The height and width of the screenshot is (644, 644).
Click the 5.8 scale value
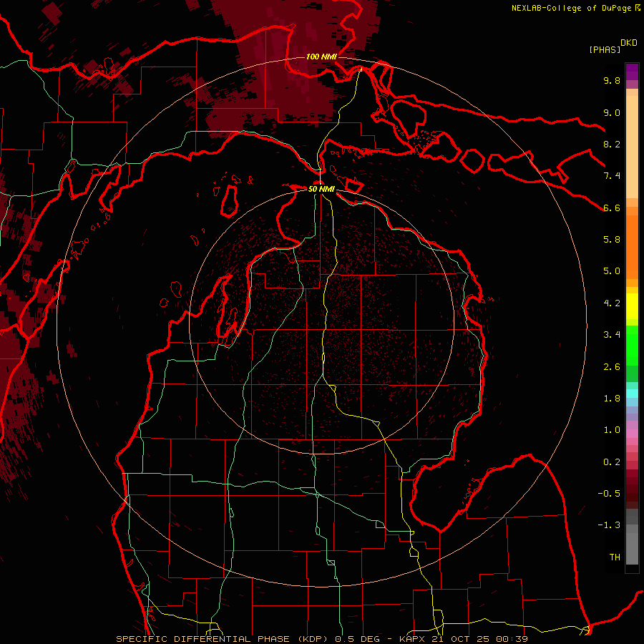tap(612, 240)
